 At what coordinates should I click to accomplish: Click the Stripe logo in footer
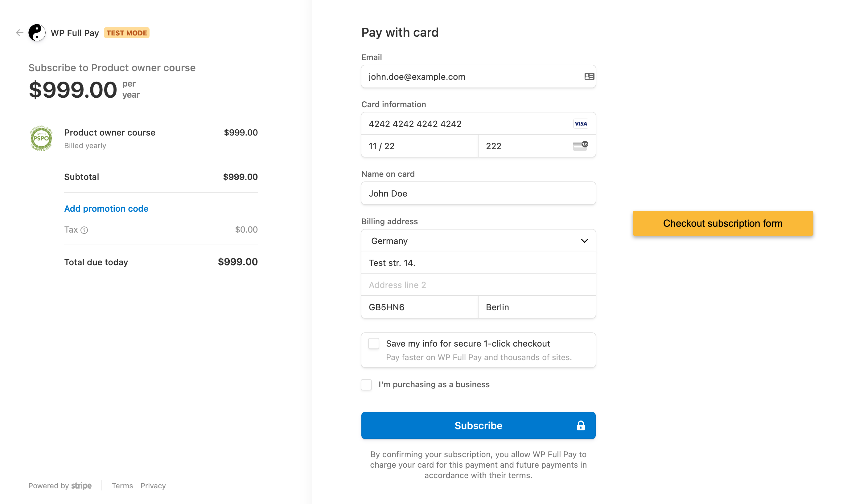81,486
